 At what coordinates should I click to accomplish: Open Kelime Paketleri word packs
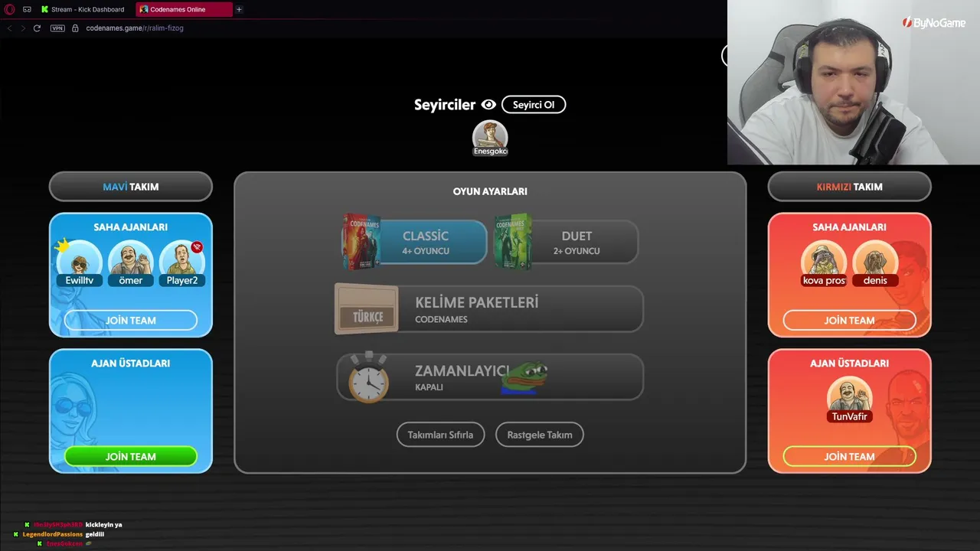coord(490,309)
